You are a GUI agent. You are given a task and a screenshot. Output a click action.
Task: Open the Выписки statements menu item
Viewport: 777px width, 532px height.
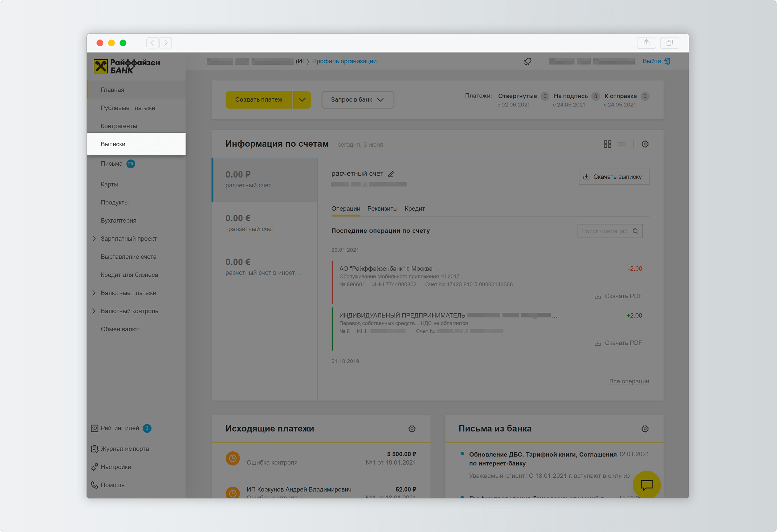[136, 144]
